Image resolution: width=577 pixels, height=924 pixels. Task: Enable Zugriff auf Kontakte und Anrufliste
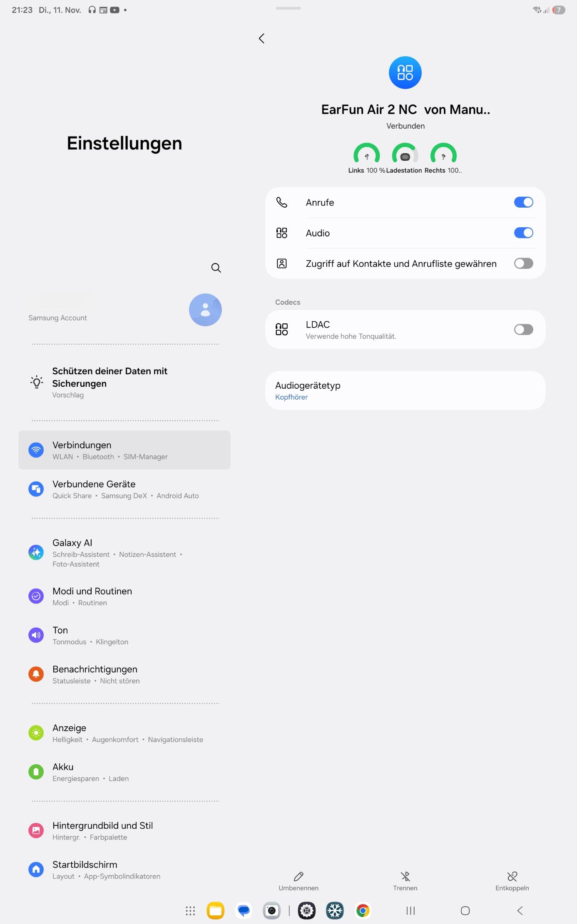(x=523, y=263)
